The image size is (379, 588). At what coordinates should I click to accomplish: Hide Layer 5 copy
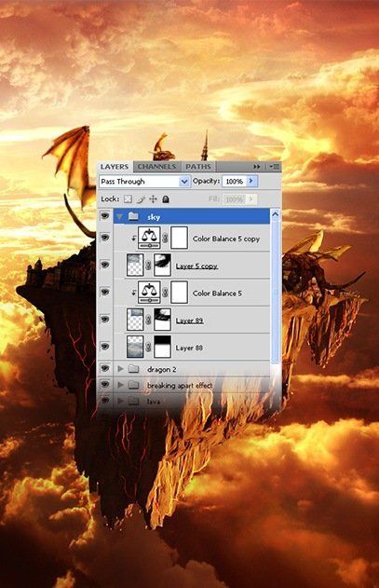click(x=105, y=265)
